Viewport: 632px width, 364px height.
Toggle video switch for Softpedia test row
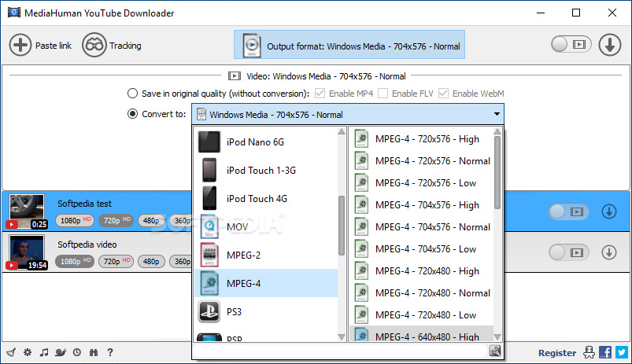click(x=569, y=211)
